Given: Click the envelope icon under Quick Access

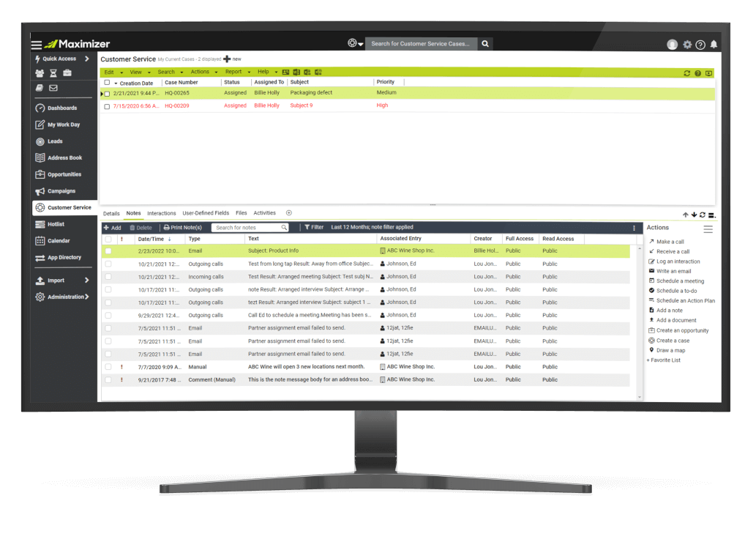Looking at the screenshot, I should [53, 88].
